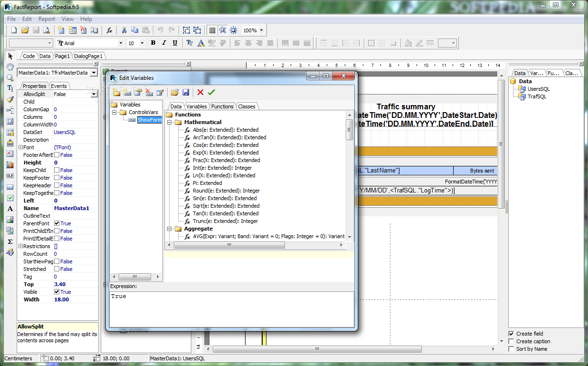Select the Sqrt function entry

pos(226,206)
